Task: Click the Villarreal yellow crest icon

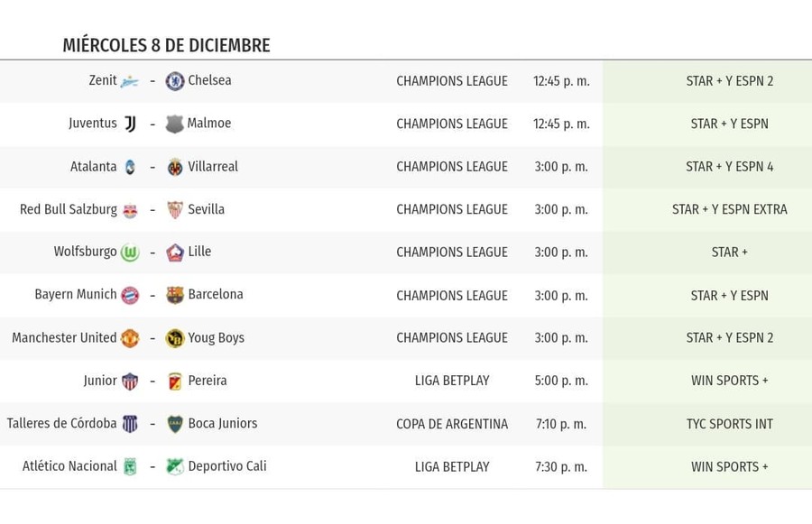Action: (175, 167)
